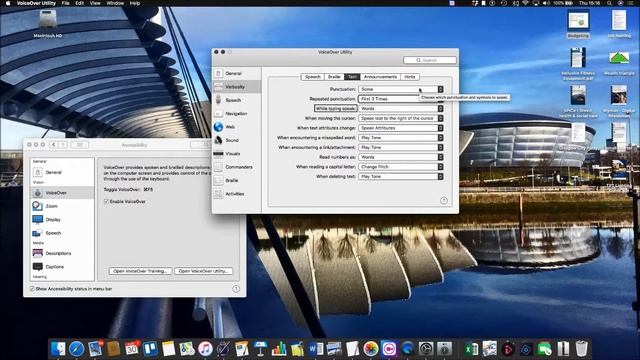
Task: Select Macintosh HD desktop icon
Action: (48, 24)
